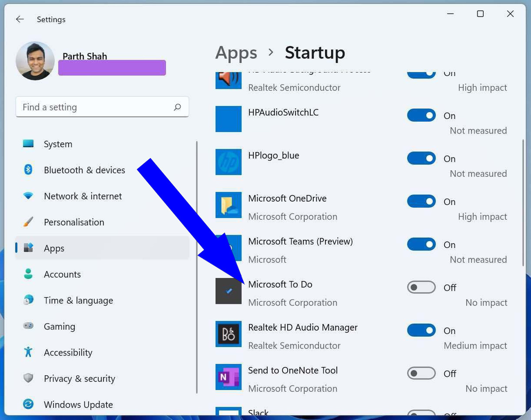
Task: Enable Microsoft To Do at startup
Action: (421, 287)
